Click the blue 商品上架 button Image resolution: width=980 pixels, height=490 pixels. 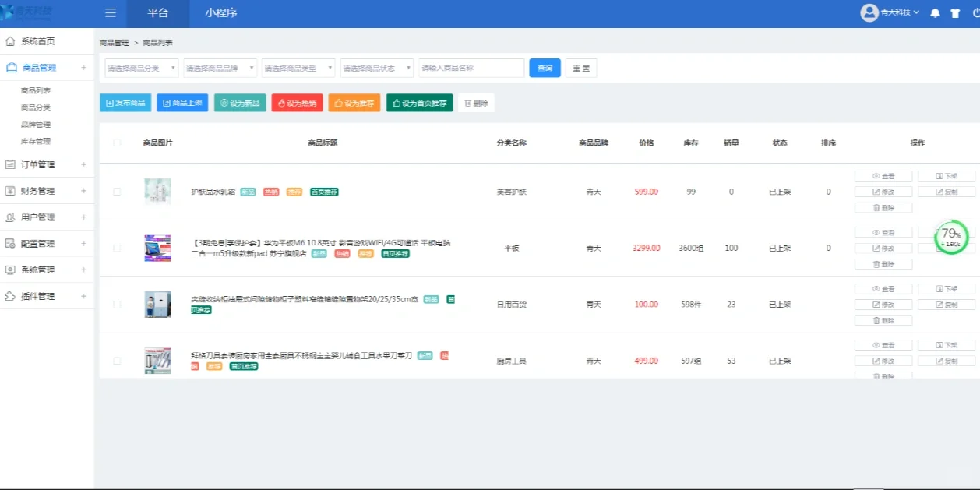click(x=182, y=103)
